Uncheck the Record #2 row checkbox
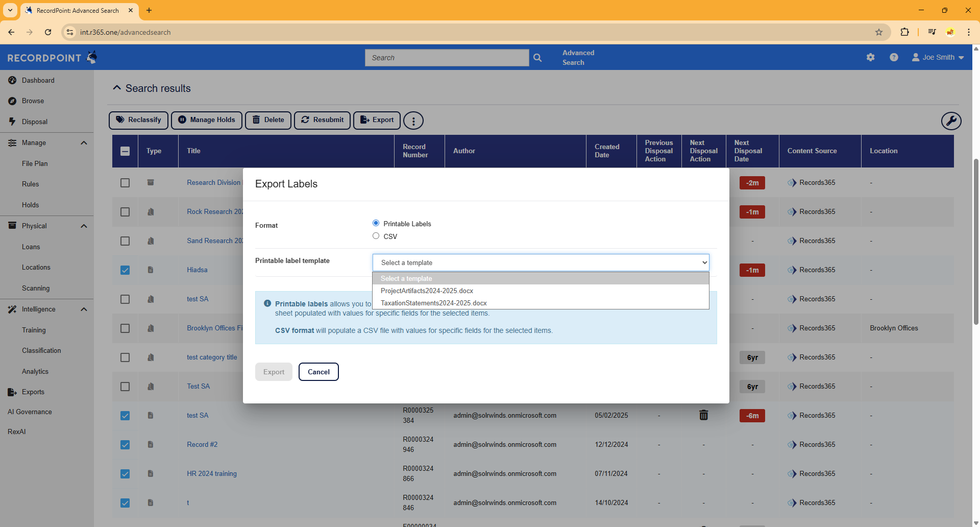980x527 pixels. pyautogui.click(x=125, y=445)
